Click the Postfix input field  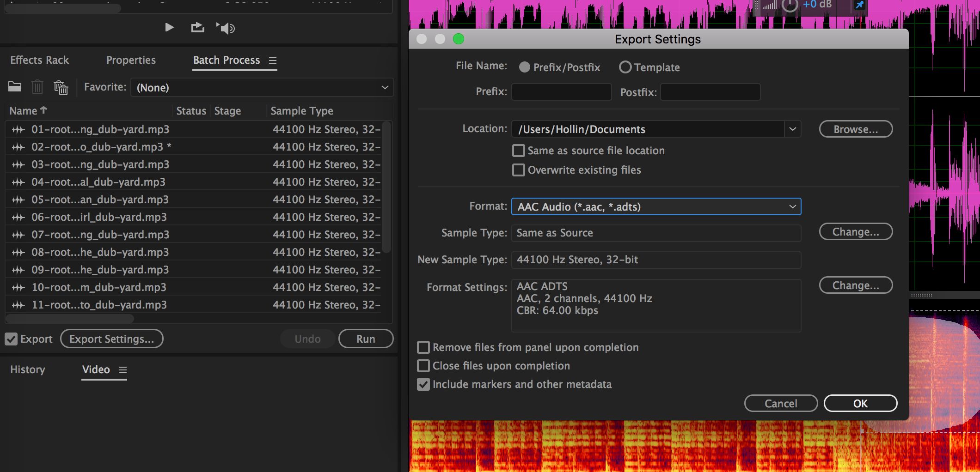[710, 92]
